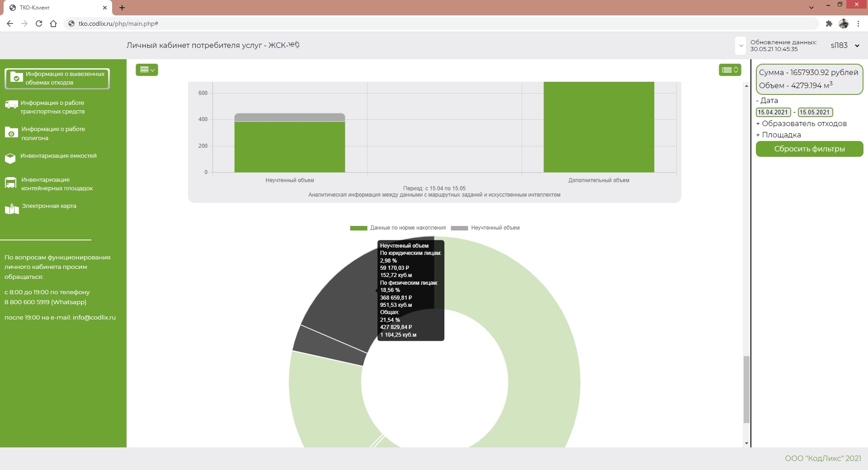Click the scrollbar down arrow
This screenshot has width=868, height=470.
[x=746, y=443]
